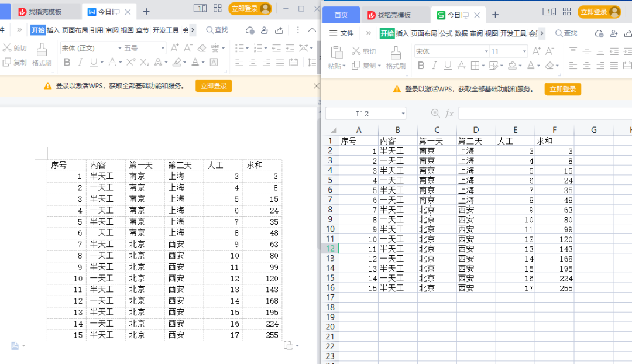This screenshot has width=632, height=364.
Task: Click the numbered list icon in Writer
Action: pos(258,49)
